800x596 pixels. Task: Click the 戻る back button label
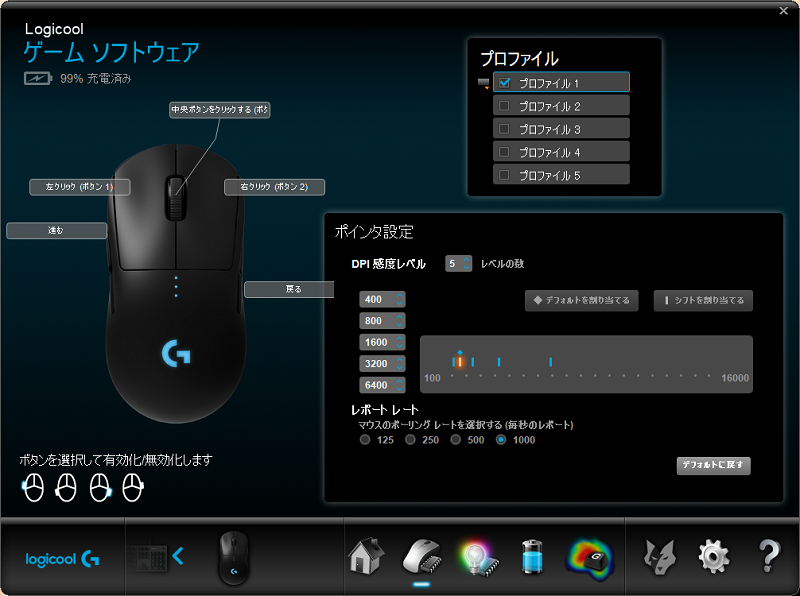[289, 289]
